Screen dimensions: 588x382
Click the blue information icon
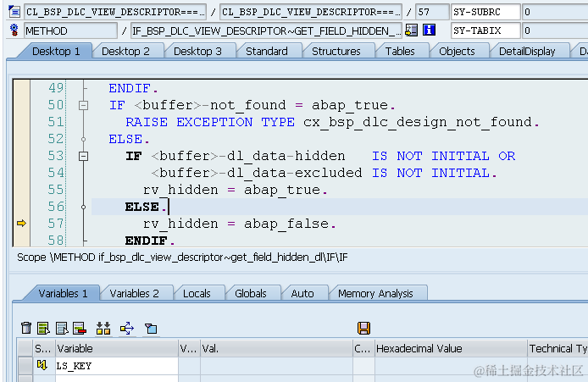(x=429, y=30)
